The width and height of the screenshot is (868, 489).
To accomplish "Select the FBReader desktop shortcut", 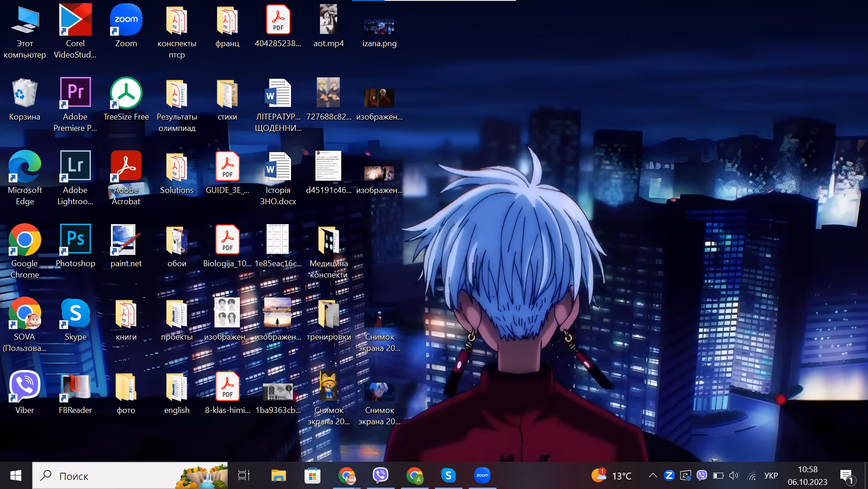I will (75, 393).
